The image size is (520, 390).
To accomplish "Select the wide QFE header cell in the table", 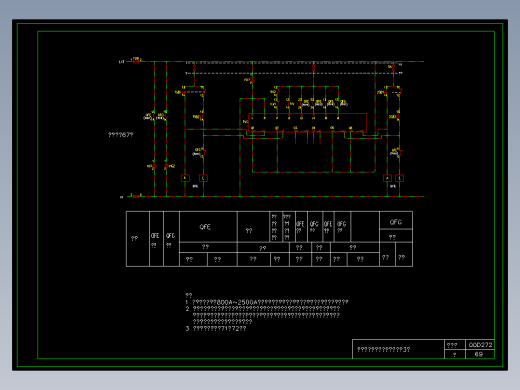I will (x=208, y=227).
